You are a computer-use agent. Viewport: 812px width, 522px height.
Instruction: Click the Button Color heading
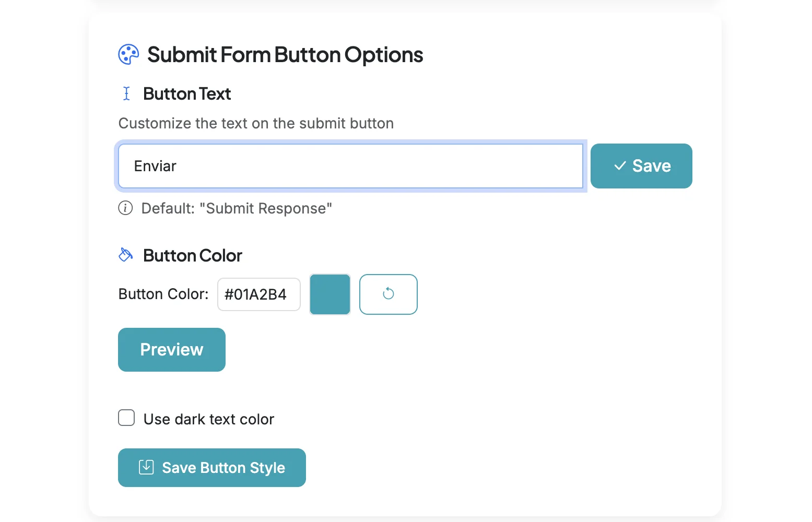(x=192, y=255)
